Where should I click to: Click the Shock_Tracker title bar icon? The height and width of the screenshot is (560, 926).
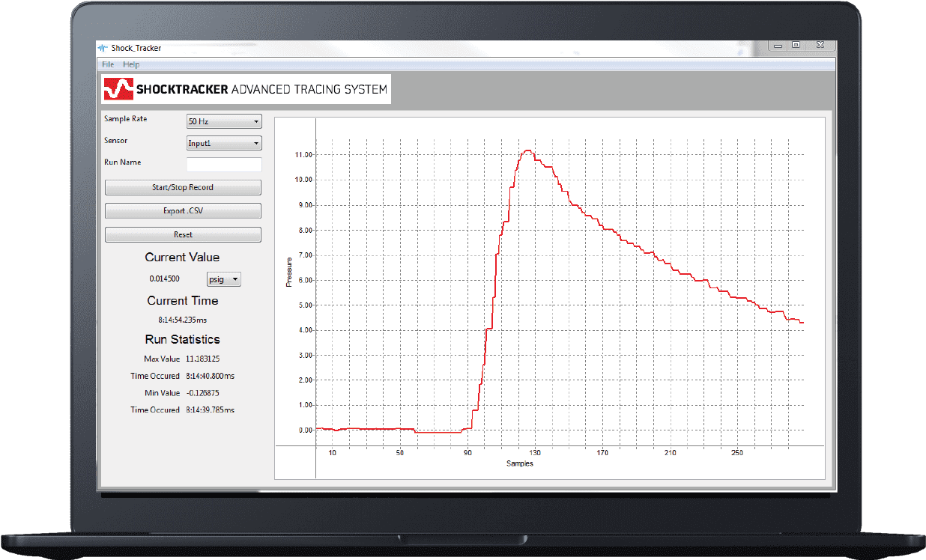click(x=101, y=46)
